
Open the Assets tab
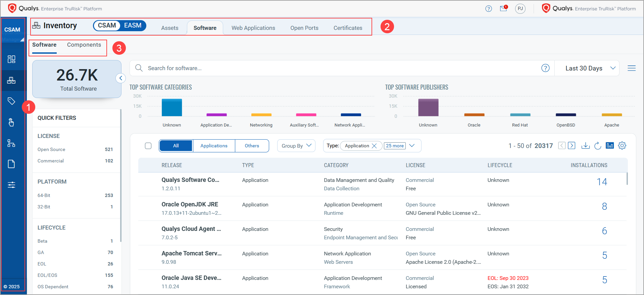170,28
